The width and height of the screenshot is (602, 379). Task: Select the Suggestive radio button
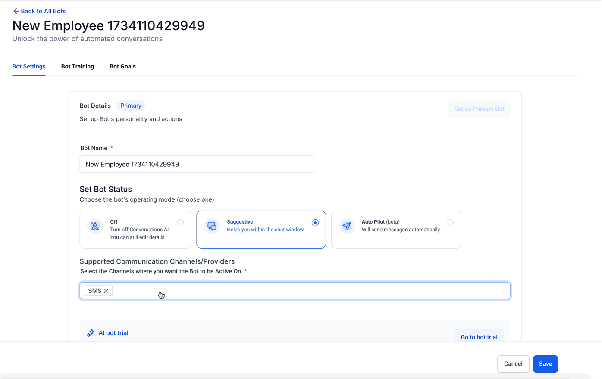[315, 222]
